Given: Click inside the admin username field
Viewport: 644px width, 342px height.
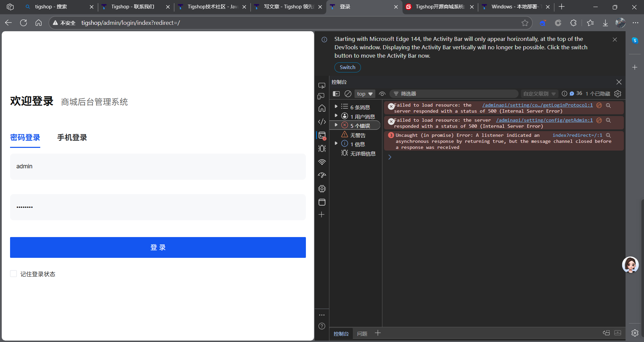Looking at the screenshot, I should pyautogui.click(x=158, y=166).
